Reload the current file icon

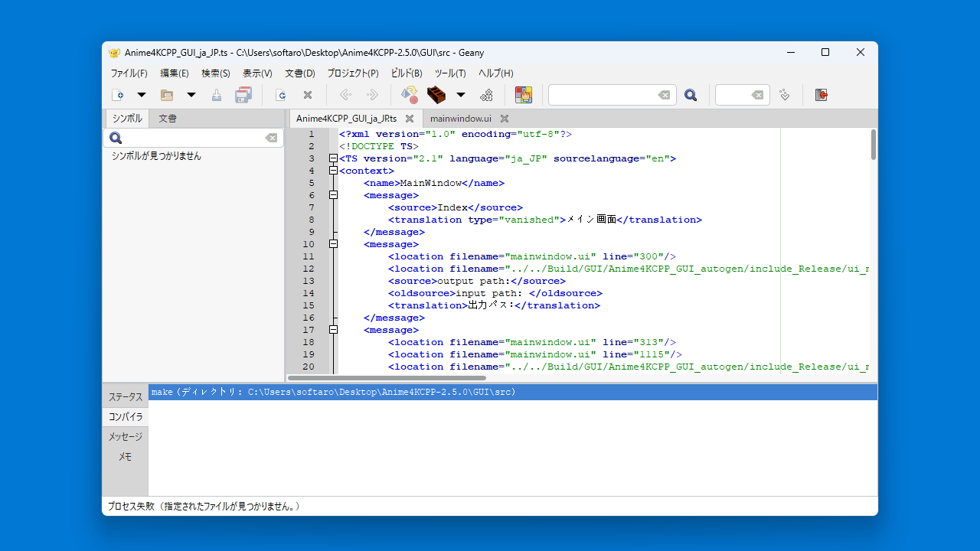point(281,95)
